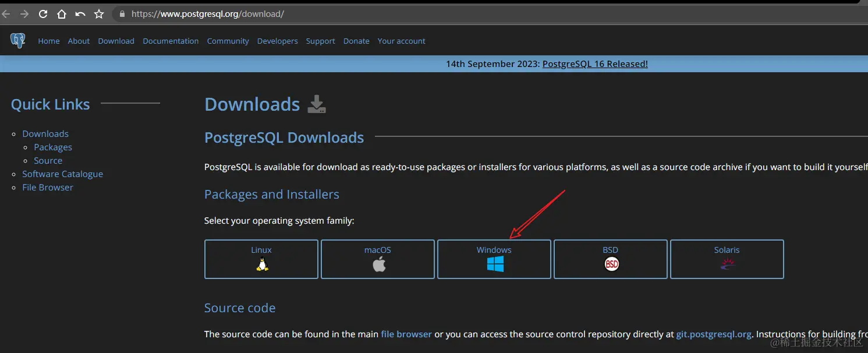
Task: Open File Browser in Quick Links
Action: (48, 188)
